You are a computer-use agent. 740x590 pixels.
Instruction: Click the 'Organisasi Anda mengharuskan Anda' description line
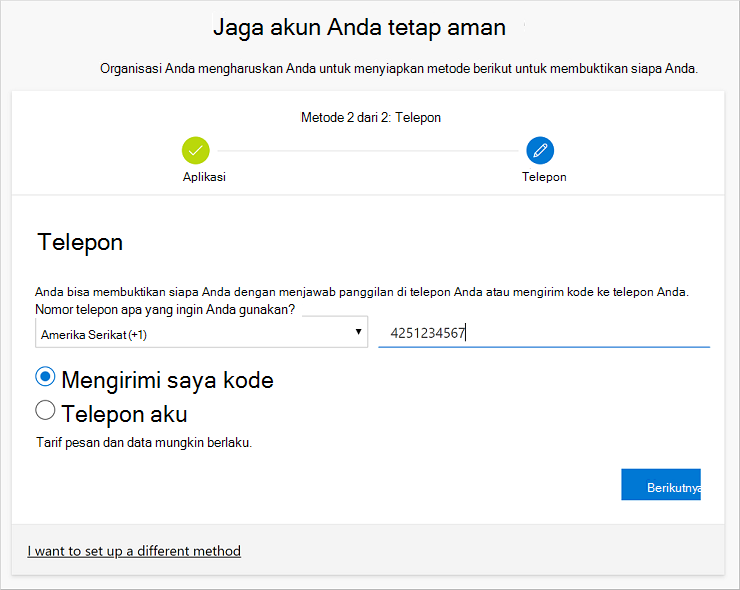click(399, 69)
